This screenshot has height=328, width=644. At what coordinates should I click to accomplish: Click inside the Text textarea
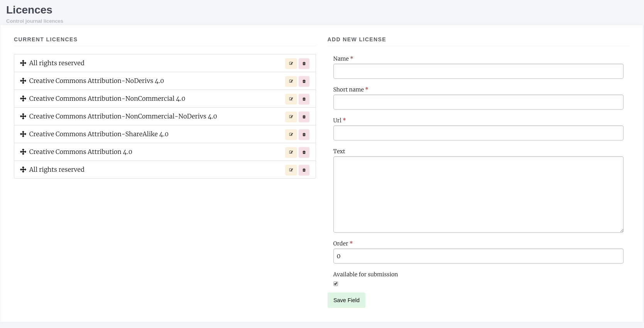coord(478,194)
